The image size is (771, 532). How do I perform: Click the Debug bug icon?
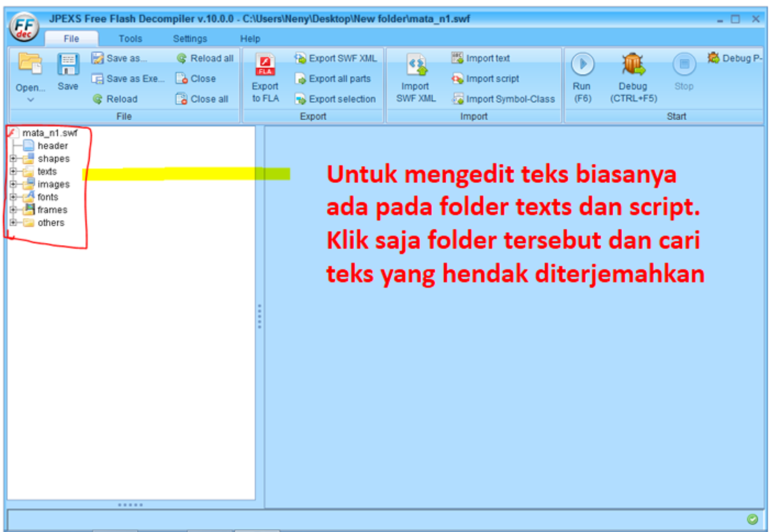pos(632,64)
